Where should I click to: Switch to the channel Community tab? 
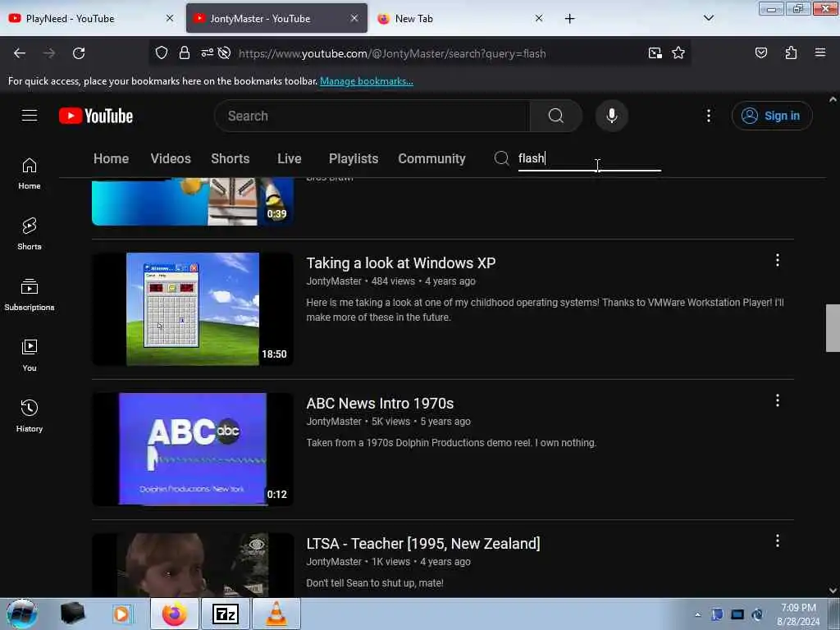point(431,158)
